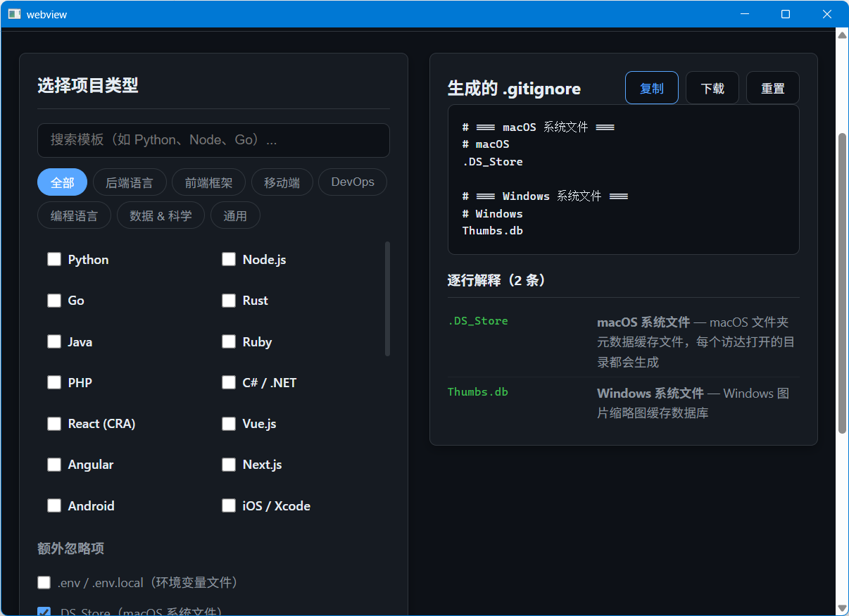Enable the Node.js template checkbox

(x=229, y=259)
